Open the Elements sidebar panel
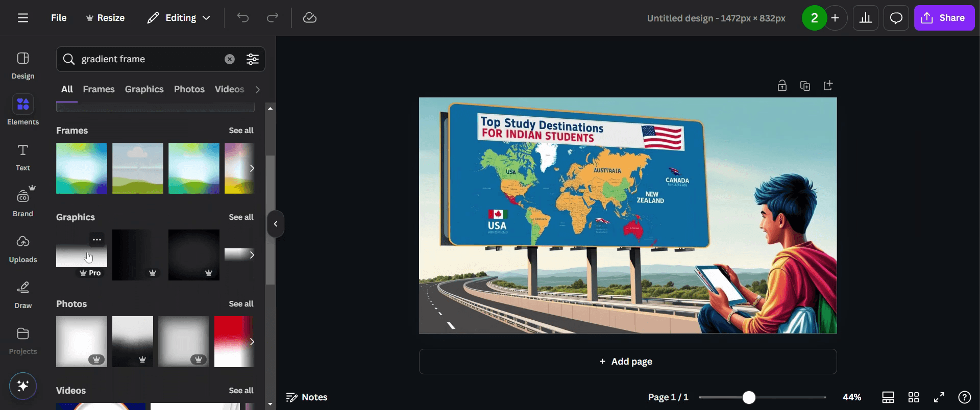The height and width of the screenshot is (410, 980). 23,110
